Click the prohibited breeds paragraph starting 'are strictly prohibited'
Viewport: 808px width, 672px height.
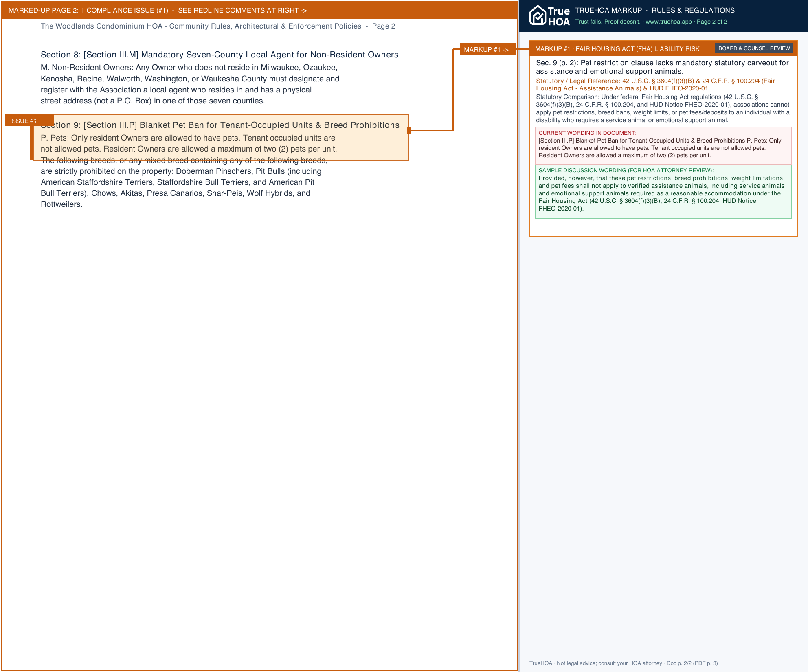(181, 188)
